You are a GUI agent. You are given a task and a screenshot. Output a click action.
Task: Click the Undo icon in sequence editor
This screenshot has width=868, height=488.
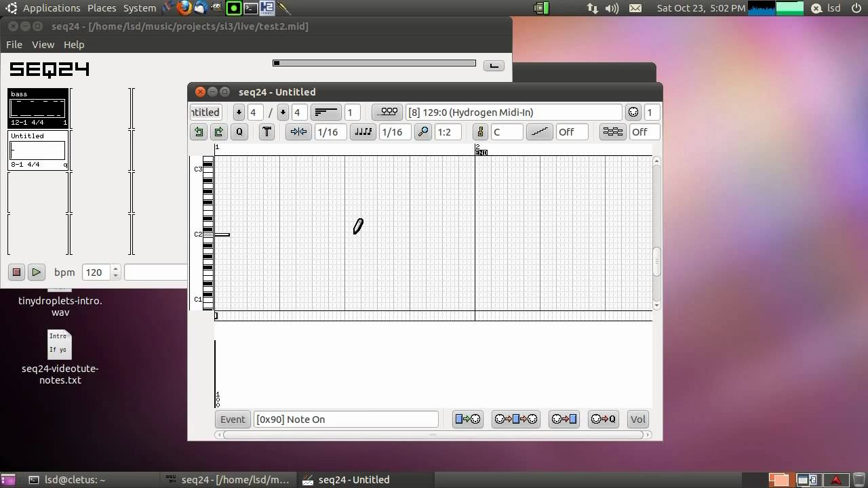[x=199, y=132]
